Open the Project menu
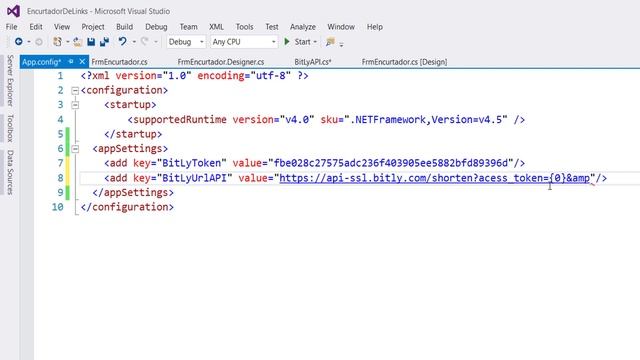Screen dimensions: 640x360 click(93, 27)
